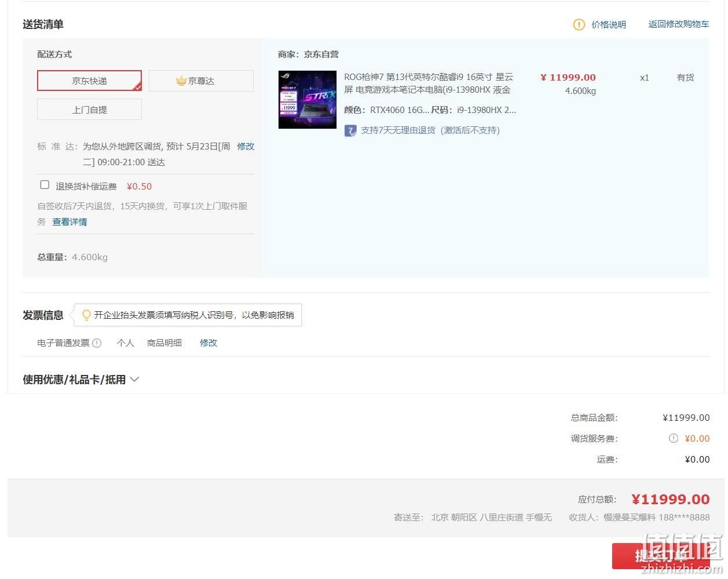The height and width of the screenshot is (579, 728).
Task: Enable 退换货补偿运费 checkbox
Action: [45, 185]
